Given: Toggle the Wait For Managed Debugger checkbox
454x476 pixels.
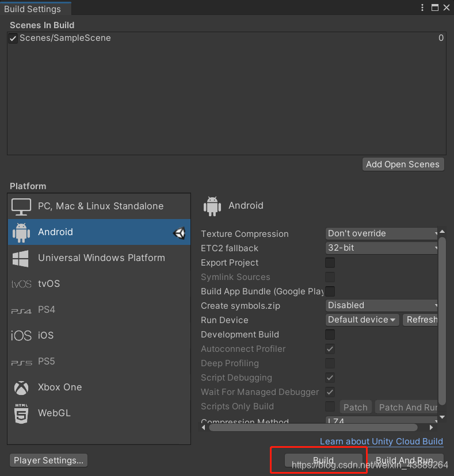Looking at the screenshot, I should pos(330,392).
